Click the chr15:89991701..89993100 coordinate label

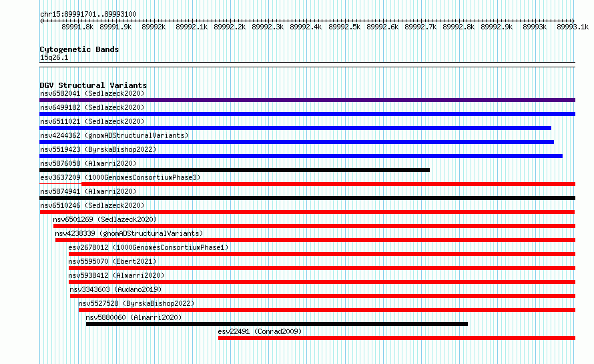[88, 14]
